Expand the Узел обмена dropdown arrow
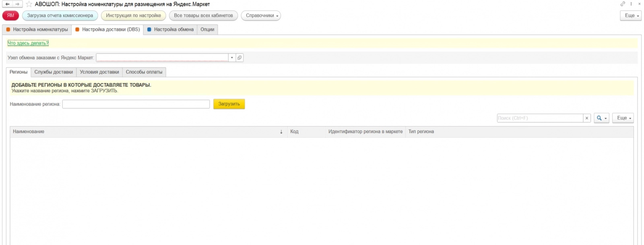Image resolution: width=644 pixels, height=245 pixels. click(232, 58)
